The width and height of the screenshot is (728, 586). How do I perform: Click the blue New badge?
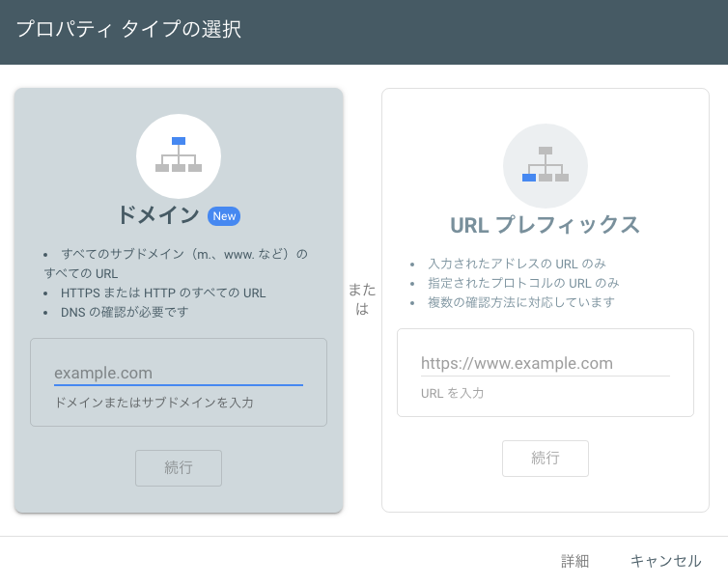click(x=224, y=216)
